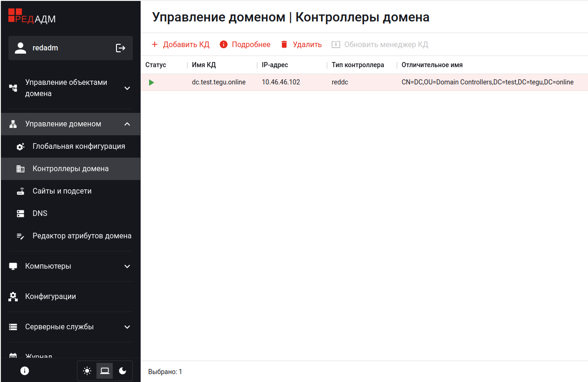The width and height of the screenshot is (588, 382).
Task: Click the user avatar icon
Action: click(21, 48)
